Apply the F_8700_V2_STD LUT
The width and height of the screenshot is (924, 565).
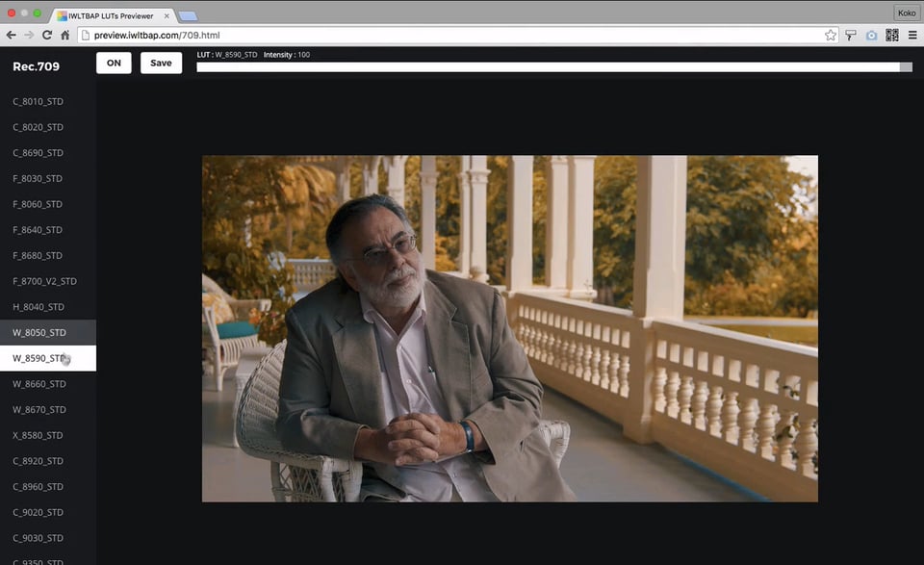pyautogui.click(x=44, y=281)
